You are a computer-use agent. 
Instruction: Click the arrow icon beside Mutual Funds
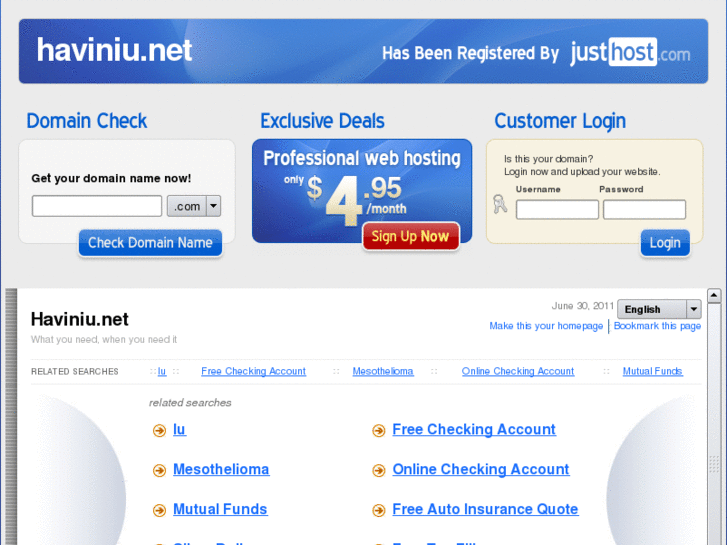[x=159, y=510]
